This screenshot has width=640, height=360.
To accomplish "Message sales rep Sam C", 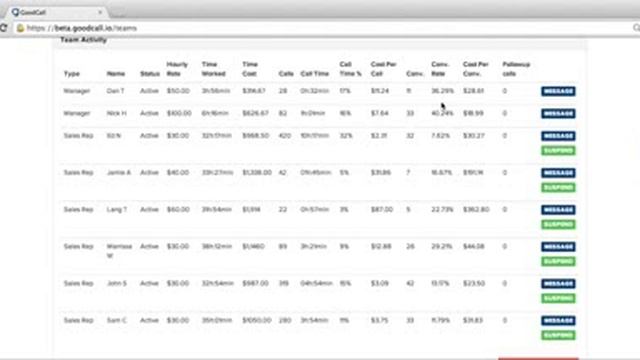I will [x=558, y=320].
